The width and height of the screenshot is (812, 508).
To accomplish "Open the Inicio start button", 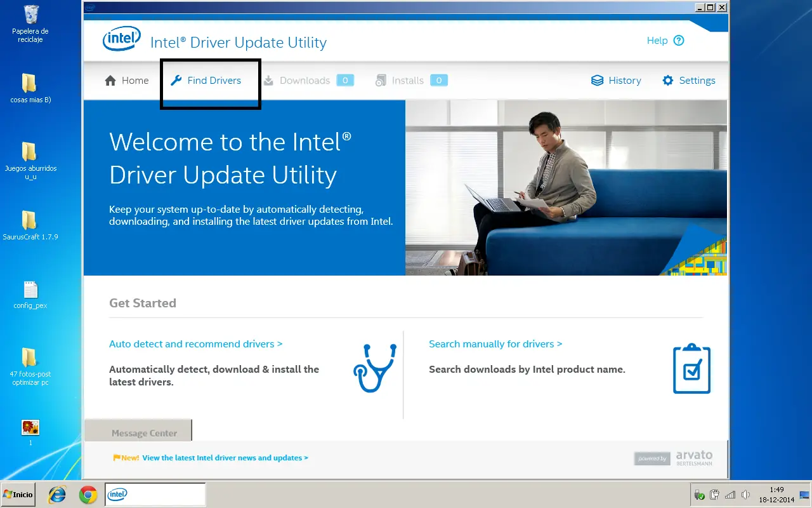I will (18, 495).
